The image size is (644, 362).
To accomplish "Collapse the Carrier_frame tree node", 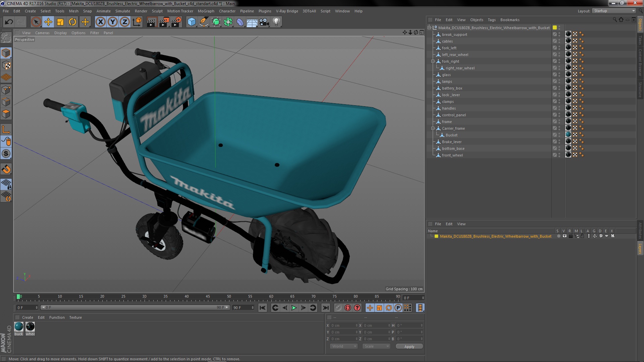I will [x=433, y=128].
